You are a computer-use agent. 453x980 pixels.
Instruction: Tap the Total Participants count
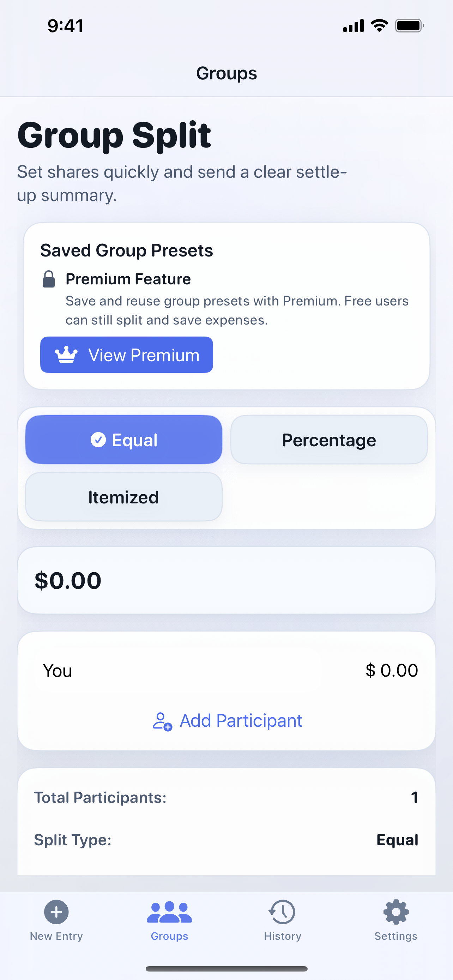(414, 797)
